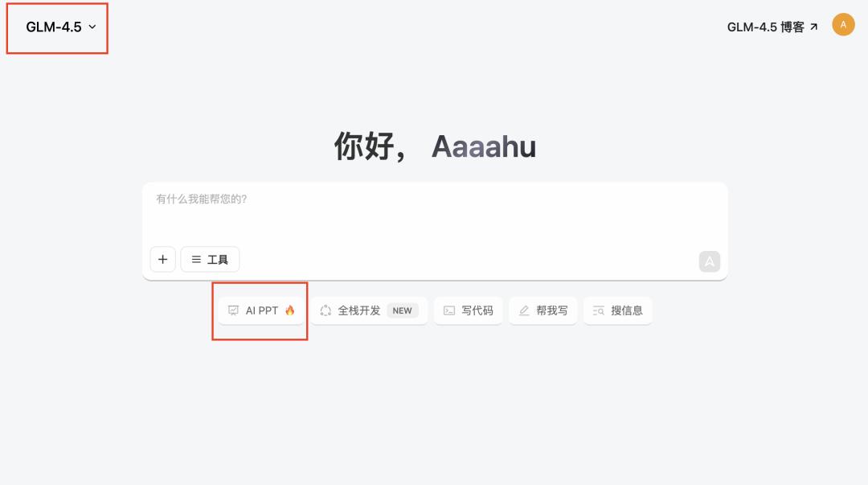Open the GLM-4.5 博客 link
This screenshot has height=485, width=868.
pos(765,27)
